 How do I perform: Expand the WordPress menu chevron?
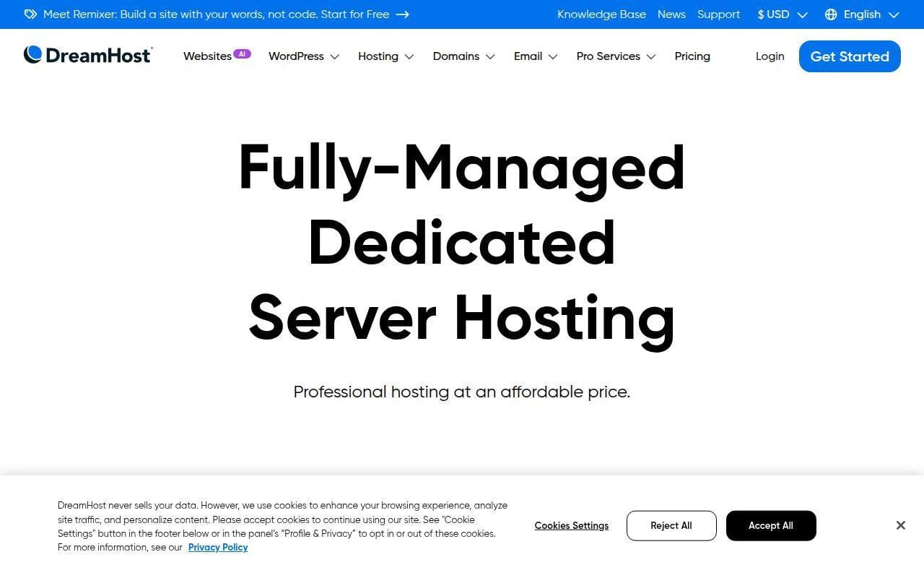[335, 56]
